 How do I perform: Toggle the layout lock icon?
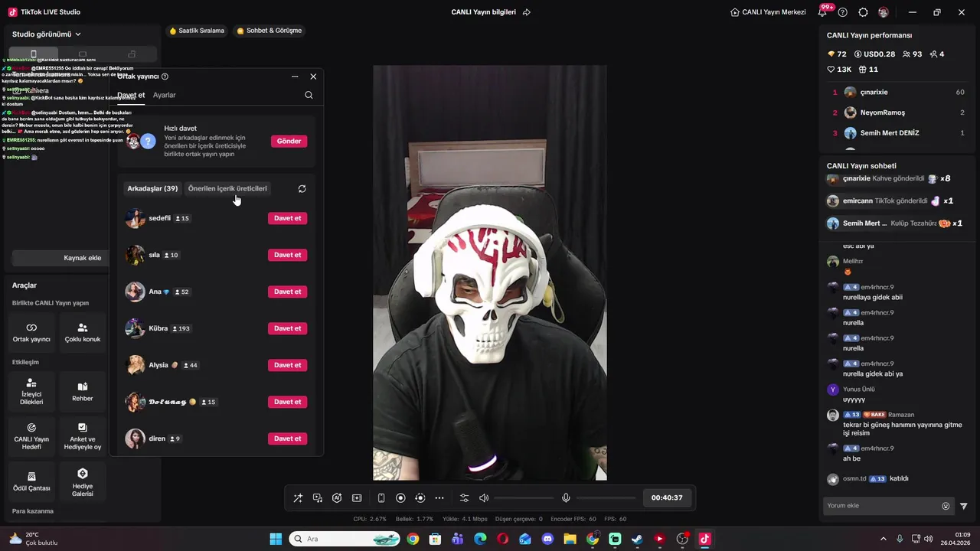point(132,54)
